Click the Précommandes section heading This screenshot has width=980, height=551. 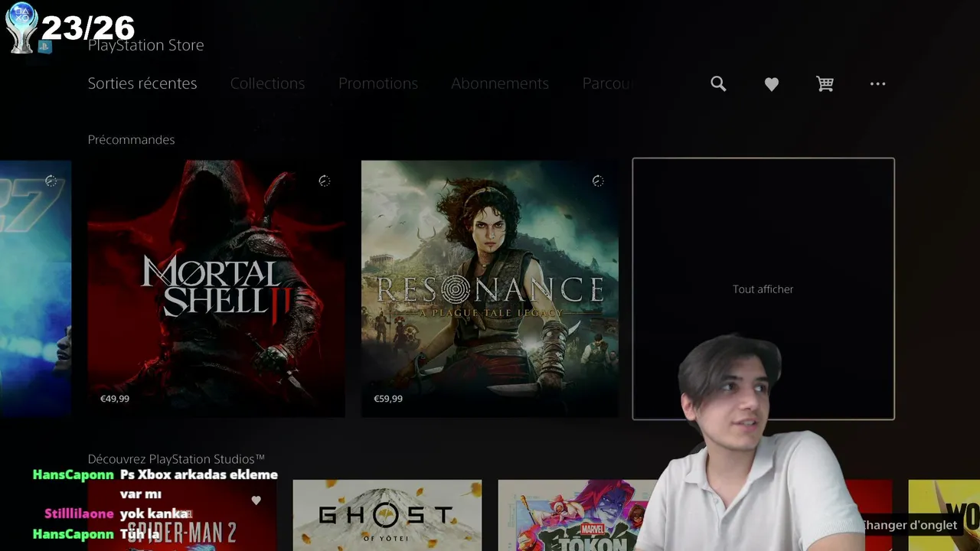coord(131,140)
